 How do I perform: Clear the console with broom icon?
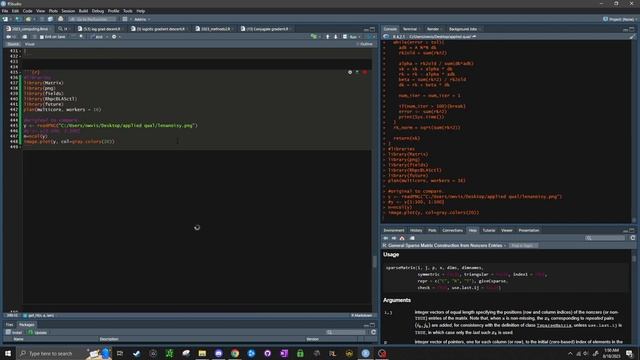pos(632,37)
